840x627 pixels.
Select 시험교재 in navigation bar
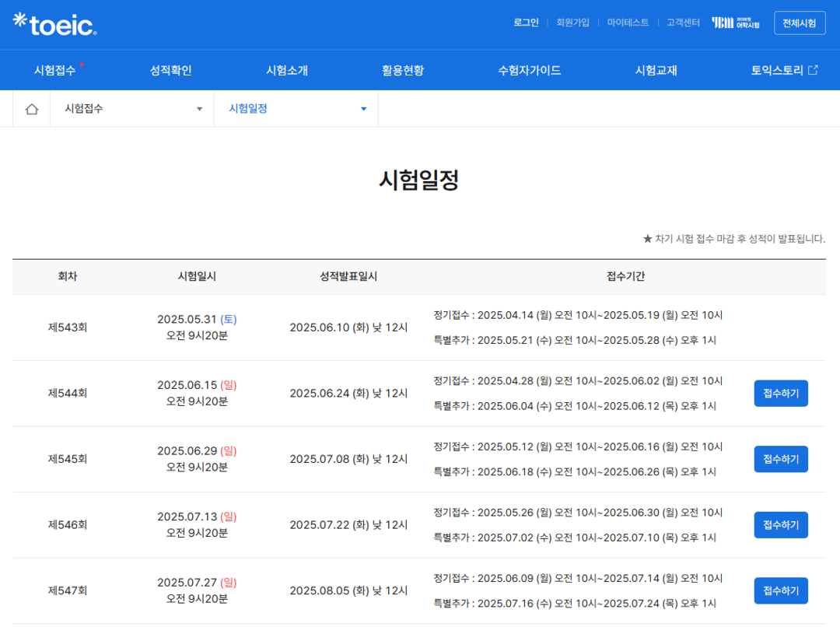tap(656, 70)
